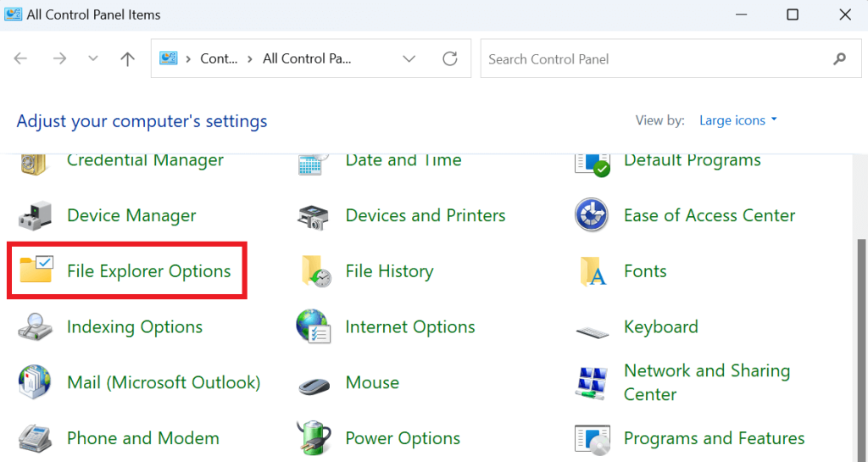This screenshot has width=868, height=462.
Task: Click the Devices and Printers icon
Action: click(313, 216)
